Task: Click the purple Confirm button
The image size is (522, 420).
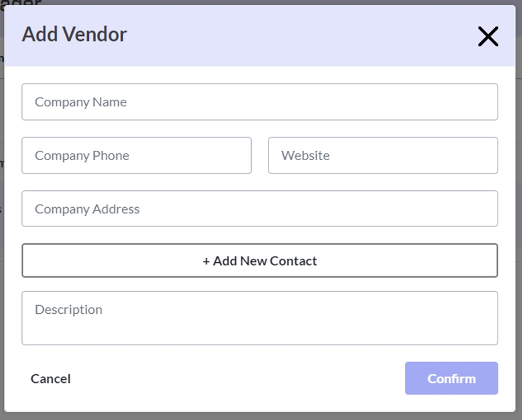Action: tap(451, 379)
